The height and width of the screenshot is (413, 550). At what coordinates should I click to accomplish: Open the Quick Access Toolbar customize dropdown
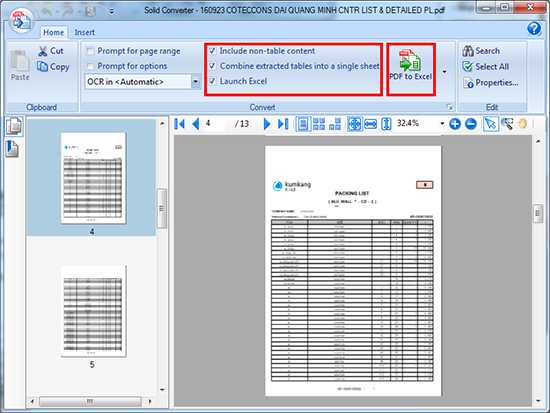[x=111, y=12]
